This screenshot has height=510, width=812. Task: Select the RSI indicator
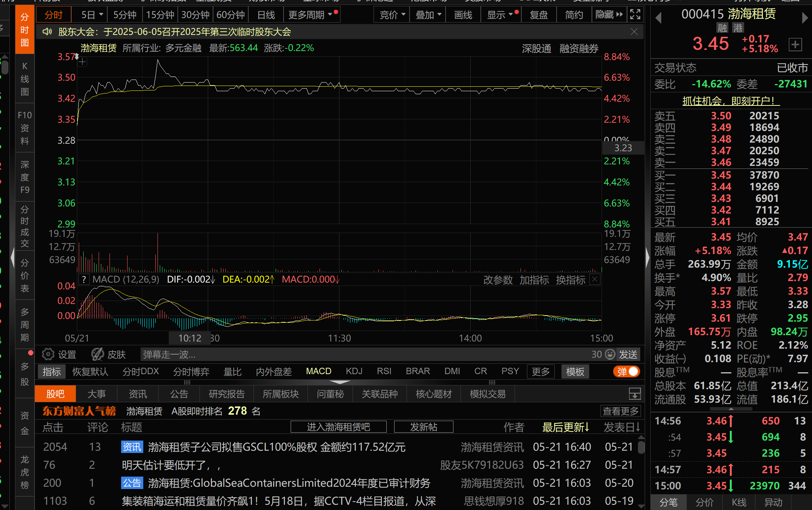384,371
